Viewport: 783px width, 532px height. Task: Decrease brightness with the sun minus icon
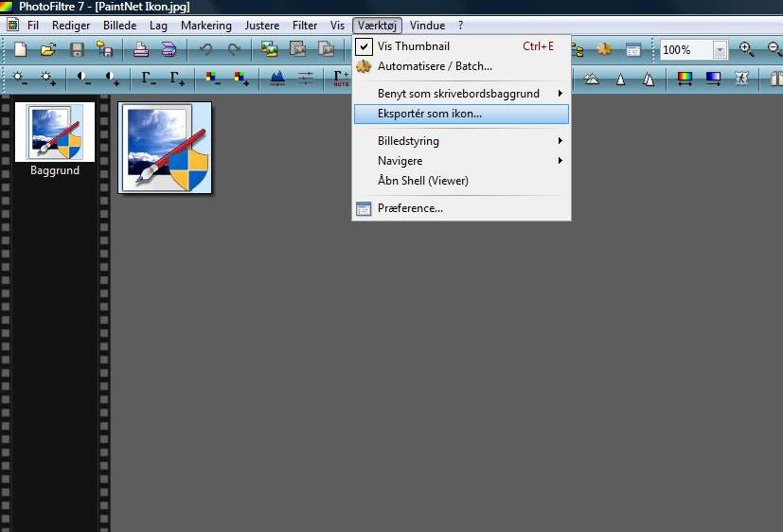pos(21,79)
